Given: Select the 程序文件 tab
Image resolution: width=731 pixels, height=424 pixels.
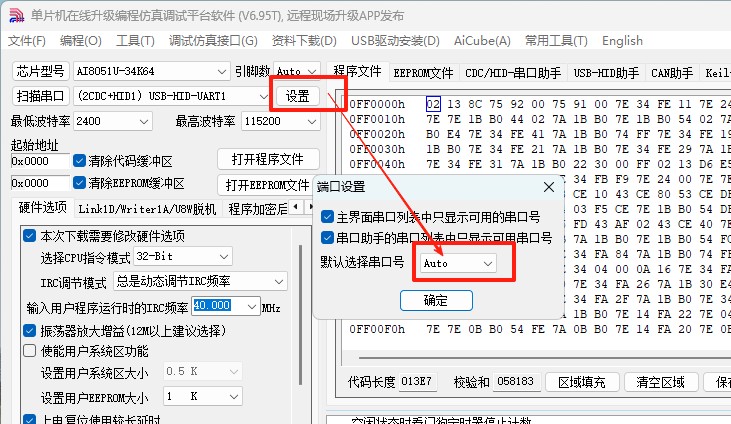Looking at the screenshot, I should coord(357,71).
